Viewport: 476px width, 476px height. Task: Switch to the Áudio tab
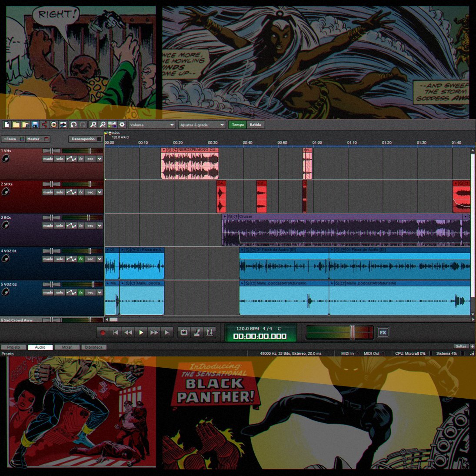coord(40,347)
